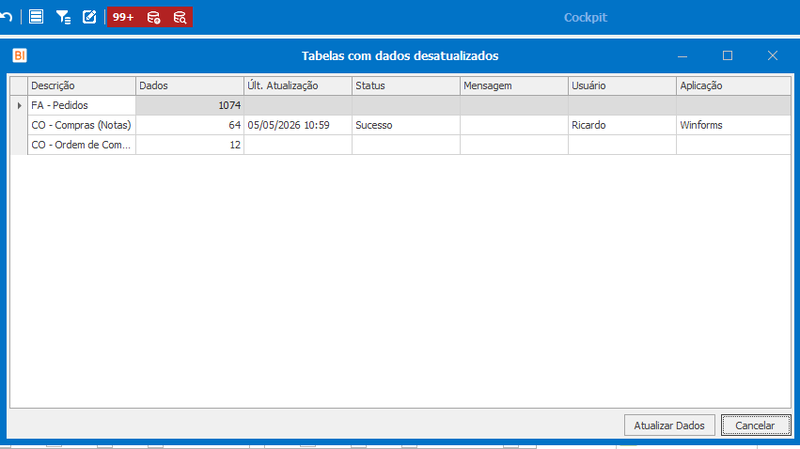Click the red 99+ notification badge
Image resolution: width=800 pixels, height=449 pixels.
[123, 17]
